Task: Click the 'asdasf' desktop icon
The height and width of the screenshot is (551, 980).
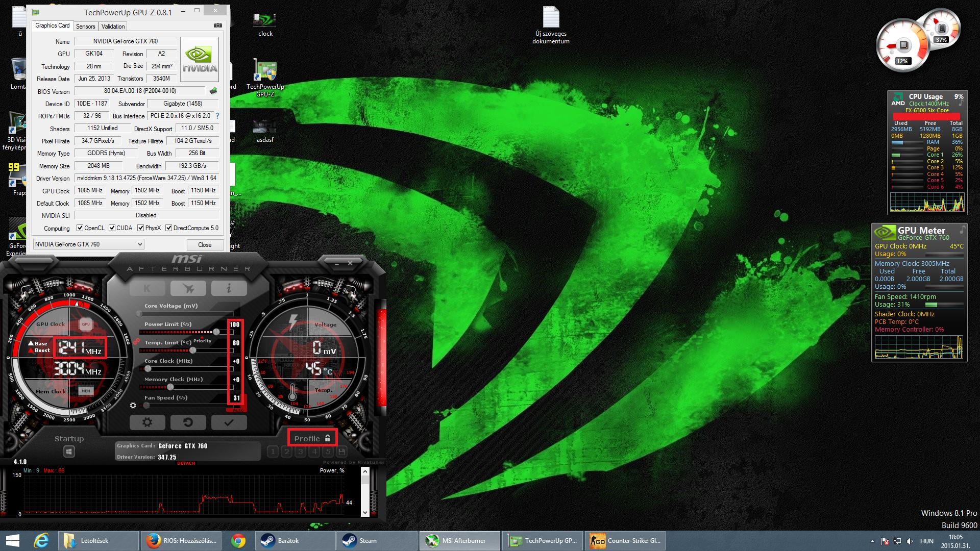Action: coord(265,131)
